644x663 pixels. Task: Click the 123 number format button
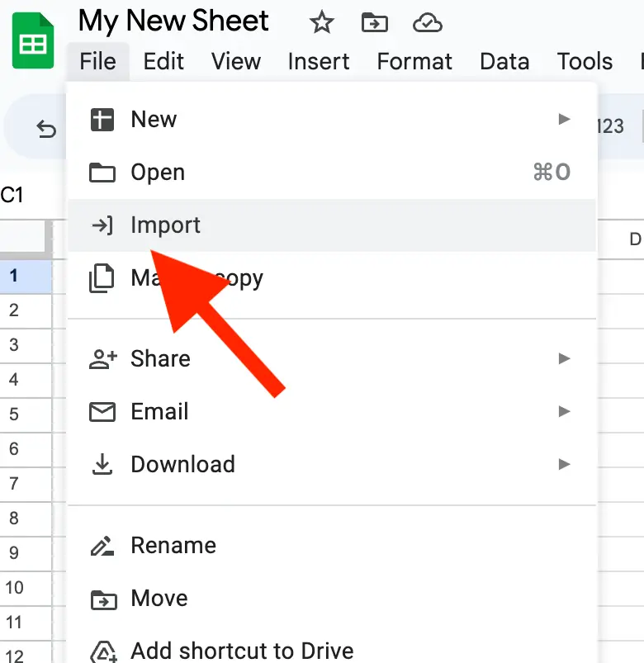[610, 126]
